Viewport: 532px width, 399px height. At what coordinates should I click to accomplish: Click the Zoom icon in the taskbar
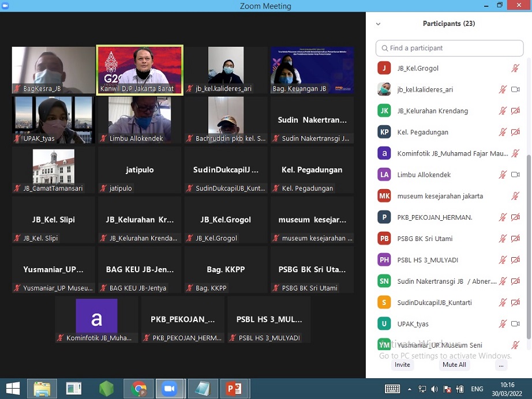tap(170, 389)
